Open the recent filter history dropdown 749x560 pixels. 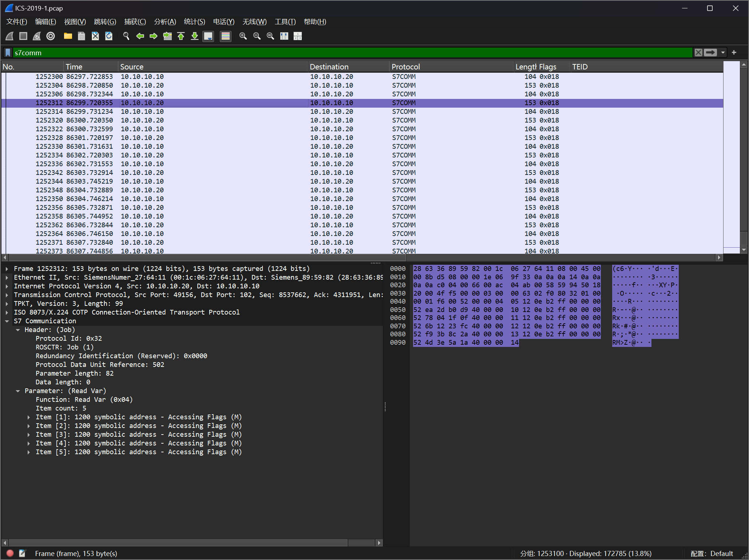[723, 53]
